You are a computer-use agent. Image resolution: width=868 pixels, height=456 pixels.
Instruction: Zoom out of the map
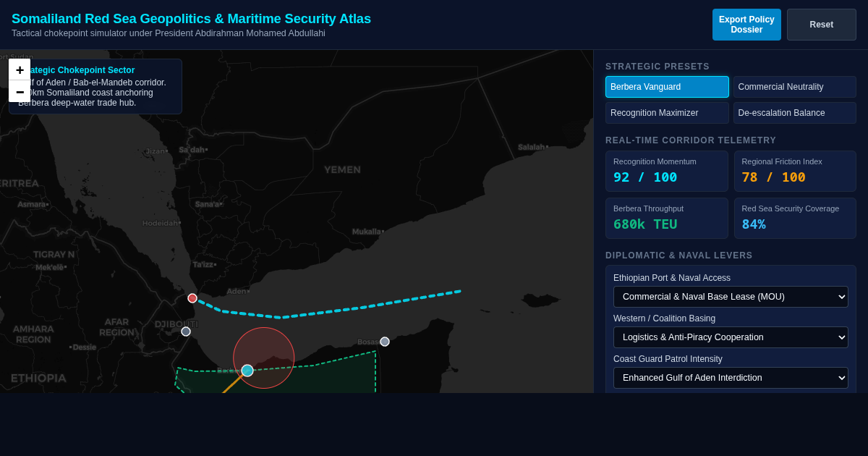click(20, 92)
